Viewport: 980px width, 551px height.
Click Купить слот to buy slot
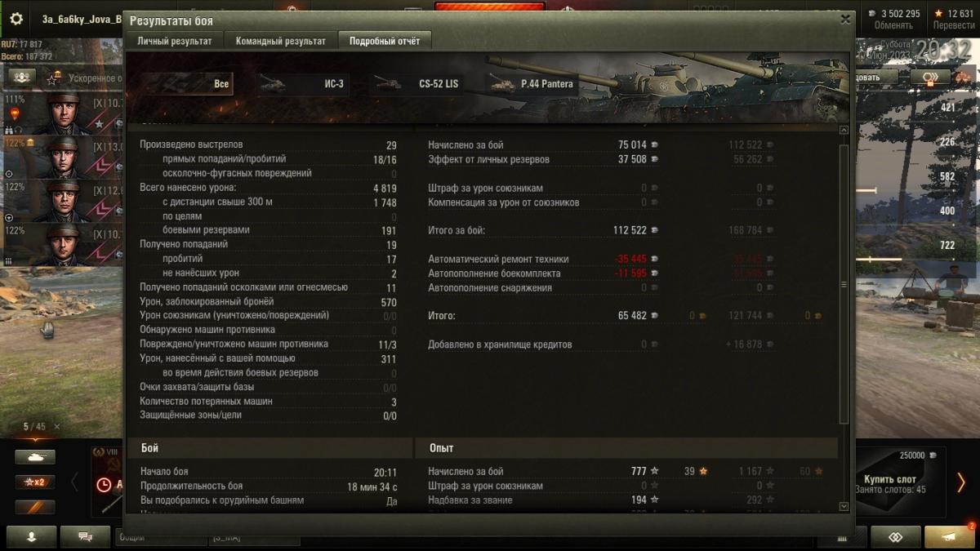click(889, 480)
